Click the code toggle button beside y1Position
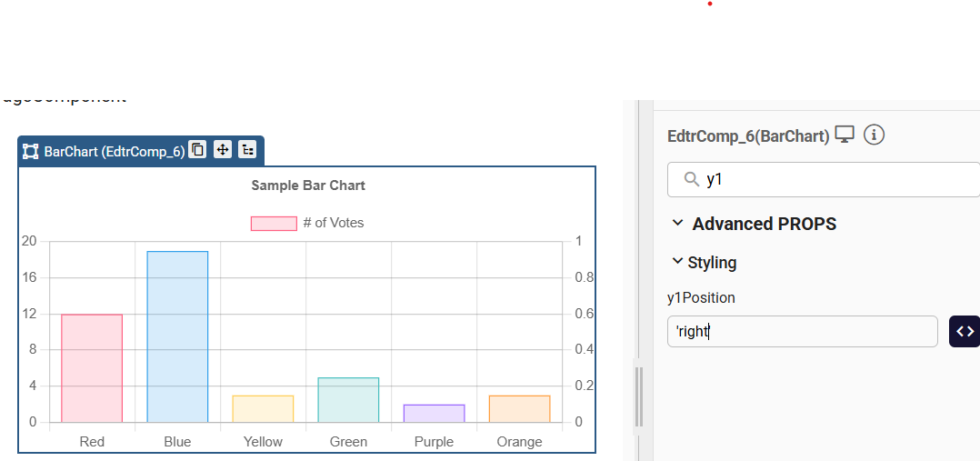This screenshot has height=461, width=980. tap(964, 332)
